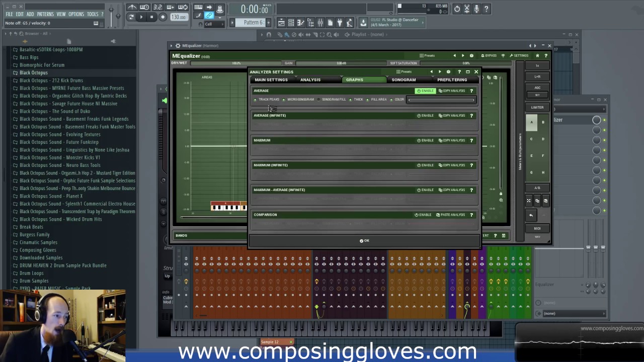
Task: Click the MEqualizer Gain slider
Action: (x=341, y=63)
